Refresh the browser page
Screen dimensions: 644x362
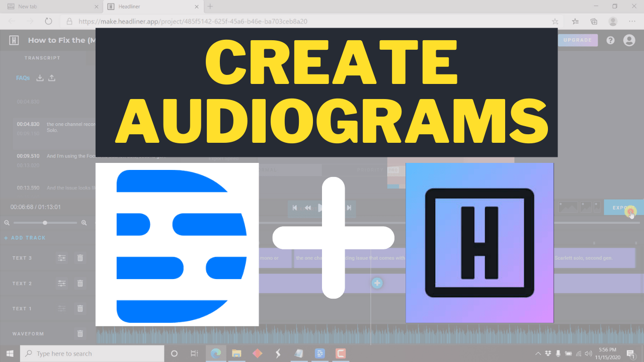coord(48,22)
